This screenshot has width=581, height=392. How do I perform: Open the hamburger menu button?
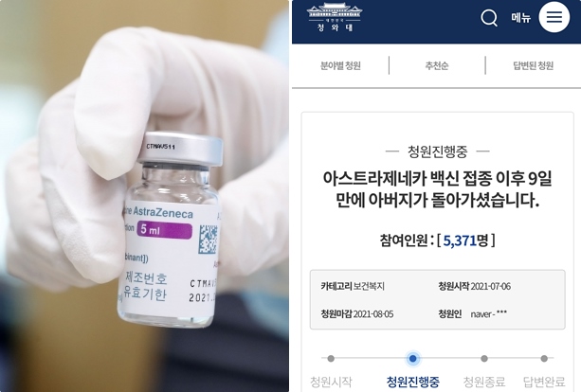[x=554, y=17]
